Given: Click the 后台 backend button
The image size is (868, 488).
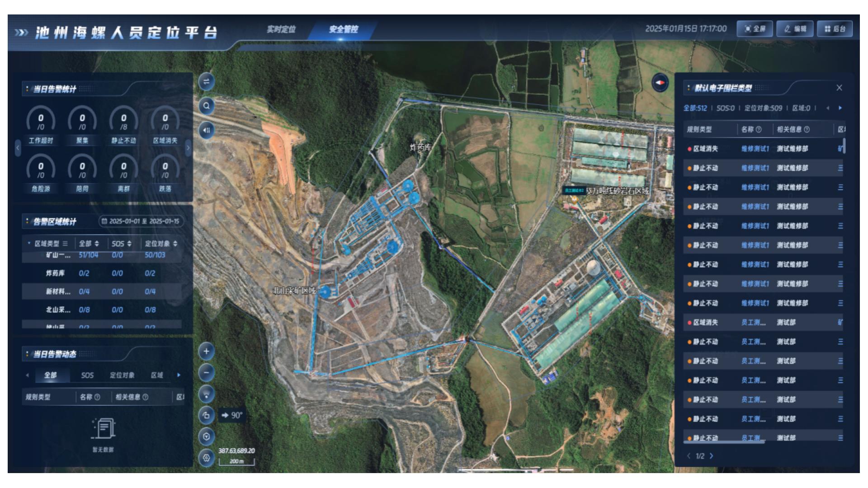Looking at the screenshot, I should (x=835, y=29).
